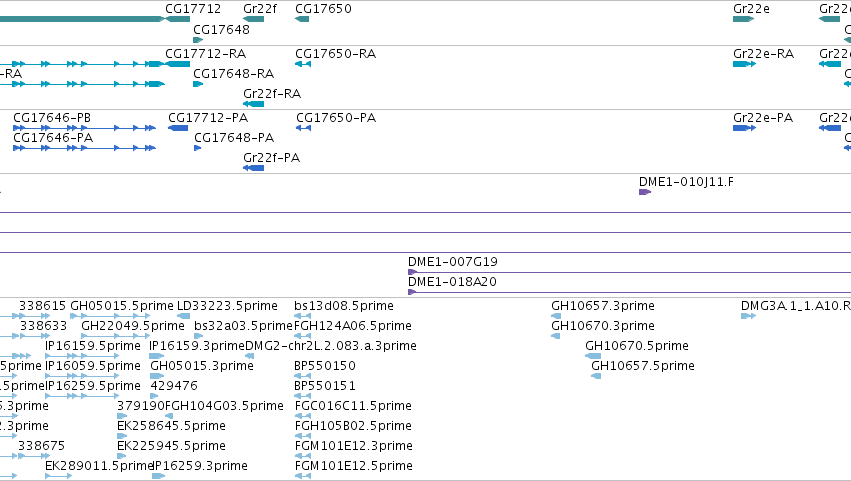Select the Gr22f gene label
Screen dimensions: 851x481
[260, 9]
